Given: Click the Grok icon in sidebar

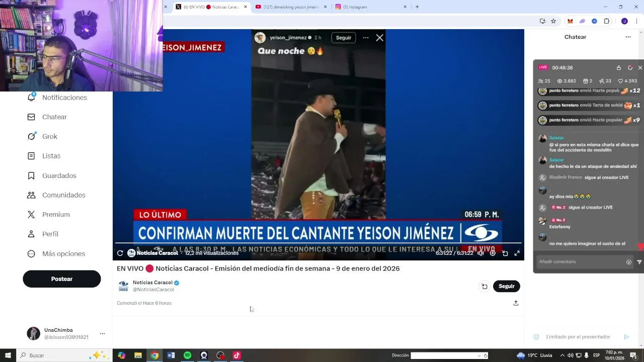Looking at the screenshot, I should tap(31, 137).
